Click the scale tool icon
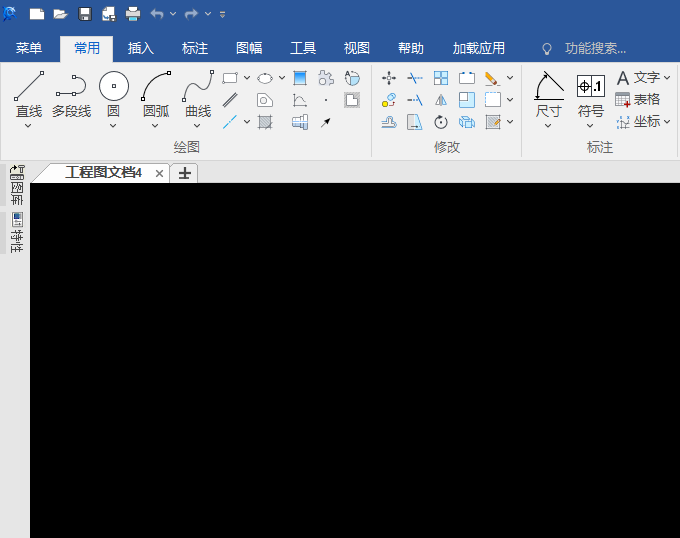 [x=467, y=100]
